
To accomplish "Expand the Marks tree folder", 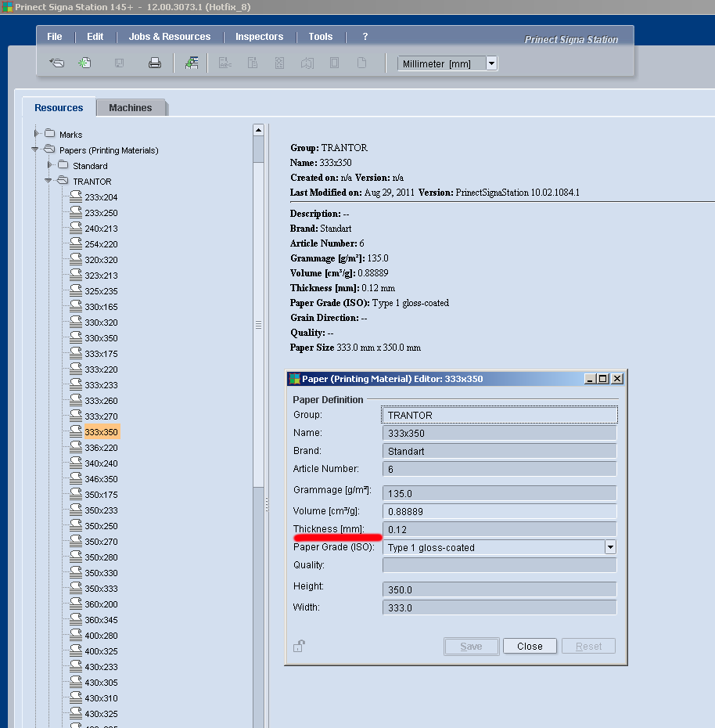I will coord(36,134).
